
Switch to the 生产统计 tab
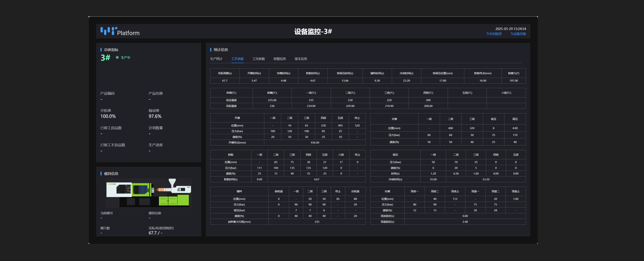(x=216, y=59)
